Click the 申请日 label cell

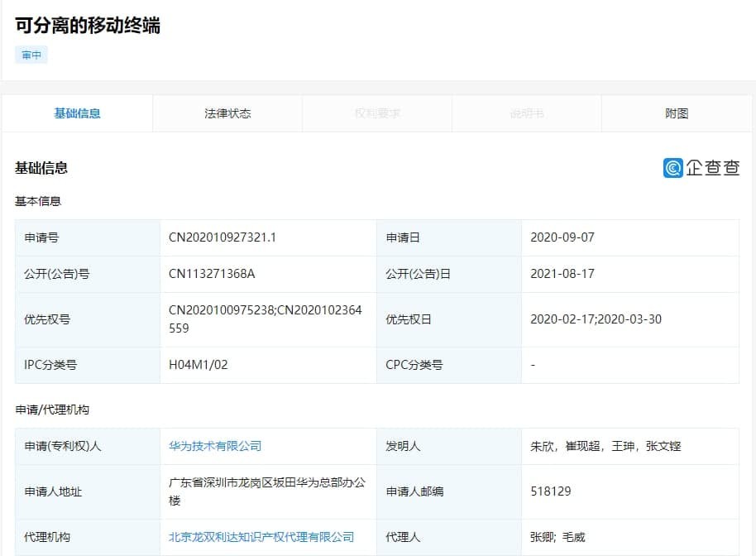(449, 237)
